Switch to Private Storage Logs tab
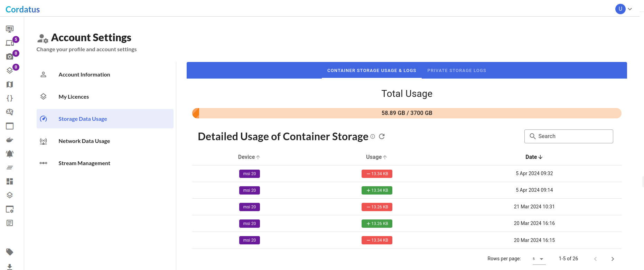The image size is (644, 270). [x=457, y=71]
